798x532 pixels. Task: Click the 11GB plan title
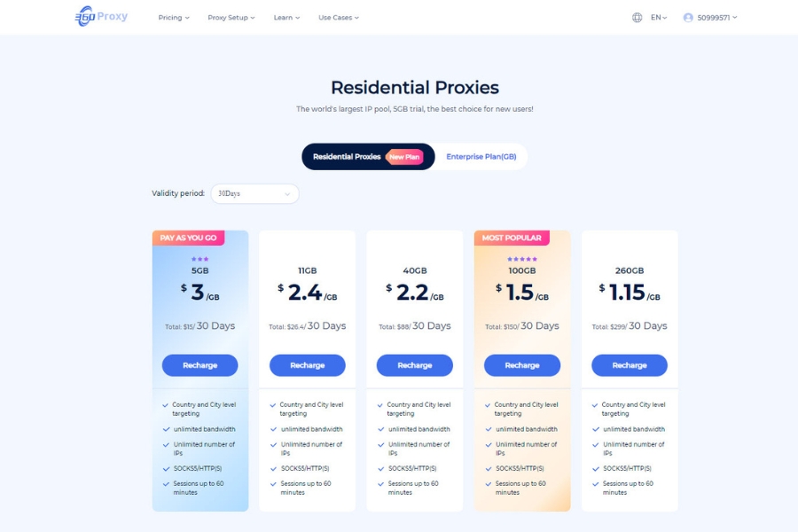pos(308,270)
